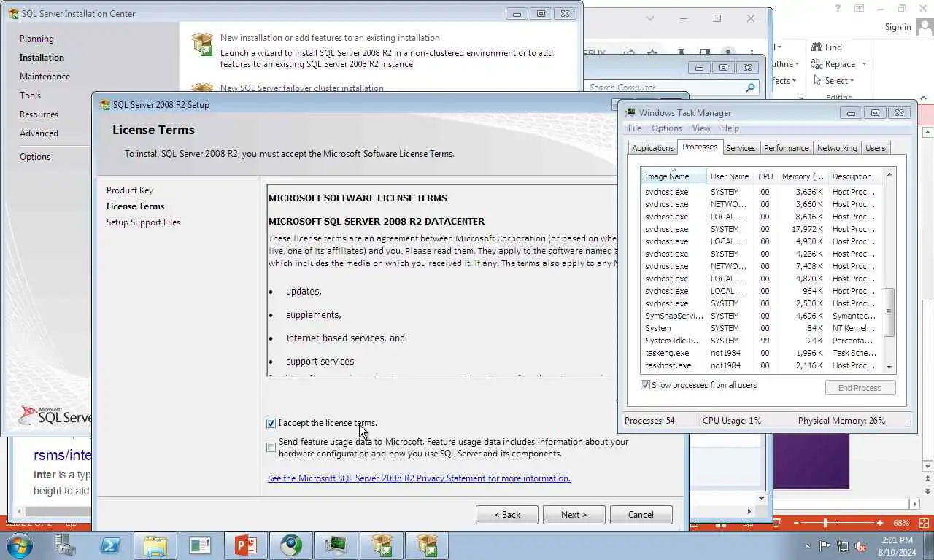Switch to the Services tab

click(741, 148)
